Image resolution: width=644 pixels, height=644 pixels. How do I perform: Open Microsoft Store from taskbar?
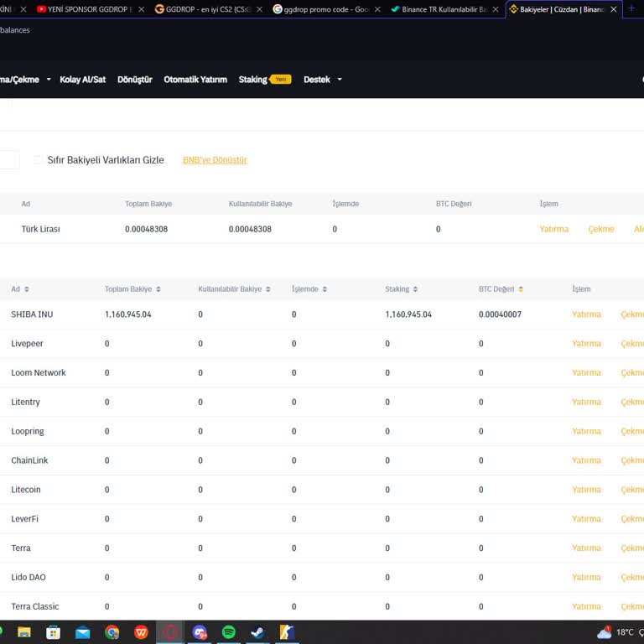[53, 632]
